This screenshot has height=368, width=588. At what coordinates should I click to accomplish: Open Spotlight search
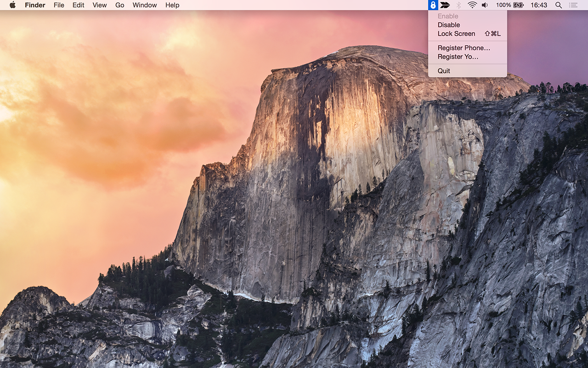pos(559,5)
